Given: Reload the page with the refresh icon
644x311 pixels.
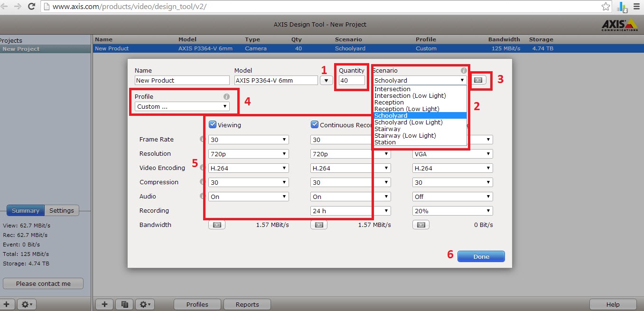Looking at the screenshot, I should (31, 7).
